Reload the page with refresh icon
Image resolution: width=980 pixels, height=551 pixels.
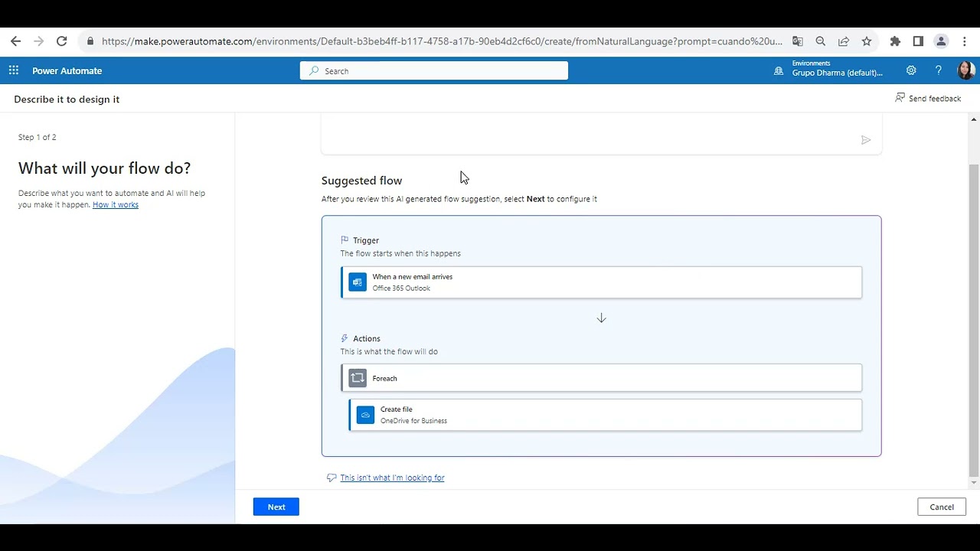point(62,41)
